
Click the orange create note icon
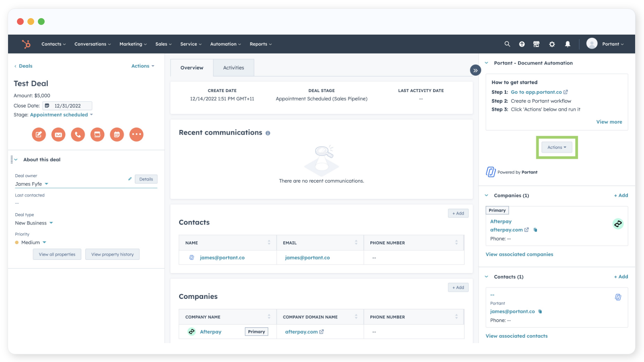[39, 134]
